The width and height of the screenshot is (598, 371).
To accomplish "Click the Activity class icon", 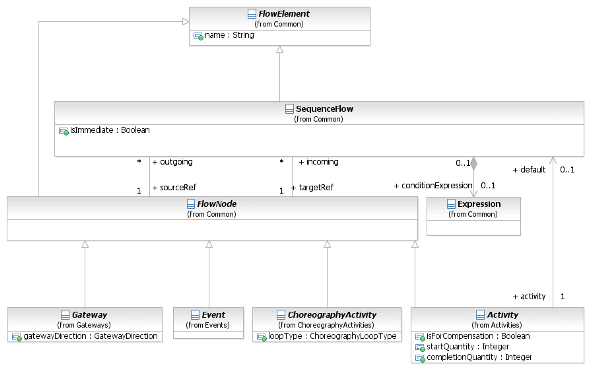I will [481, 315].
